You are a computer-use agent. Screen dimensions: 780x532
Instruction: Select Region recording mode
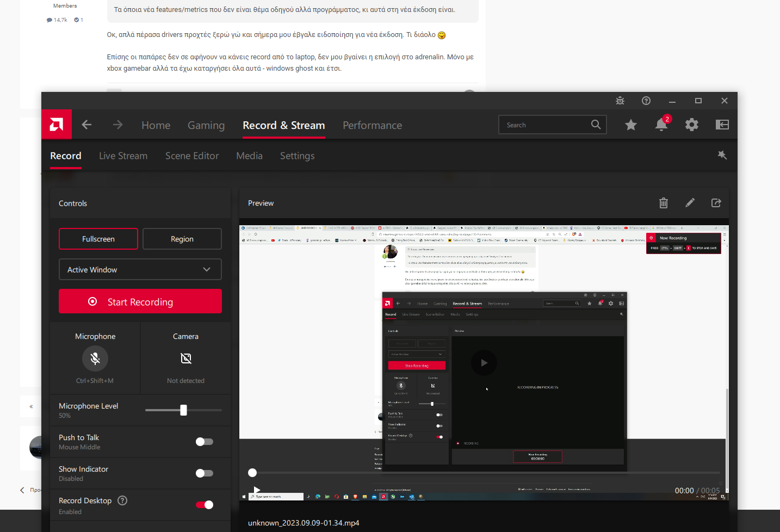182,239
